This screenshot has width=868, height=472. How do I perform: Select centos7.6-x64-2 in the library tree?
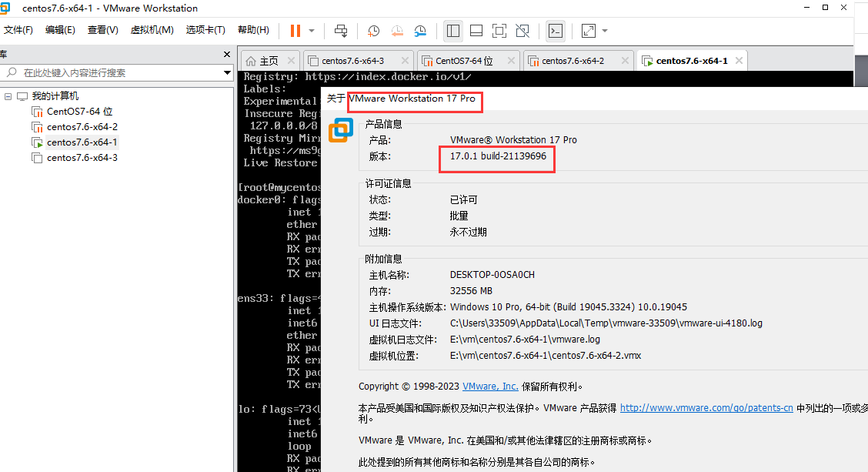pos(82,127)
